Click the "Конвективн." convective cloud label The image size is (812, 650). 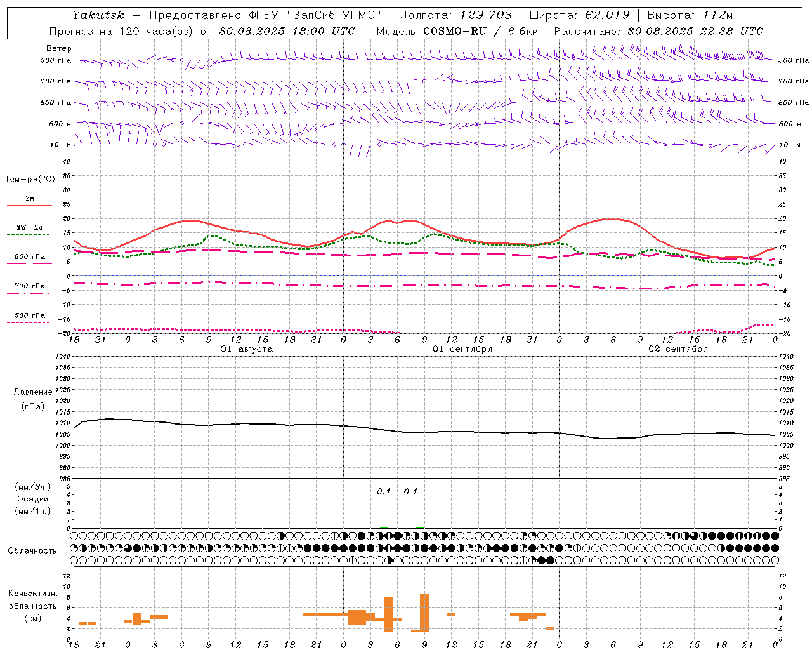[33, 594]
